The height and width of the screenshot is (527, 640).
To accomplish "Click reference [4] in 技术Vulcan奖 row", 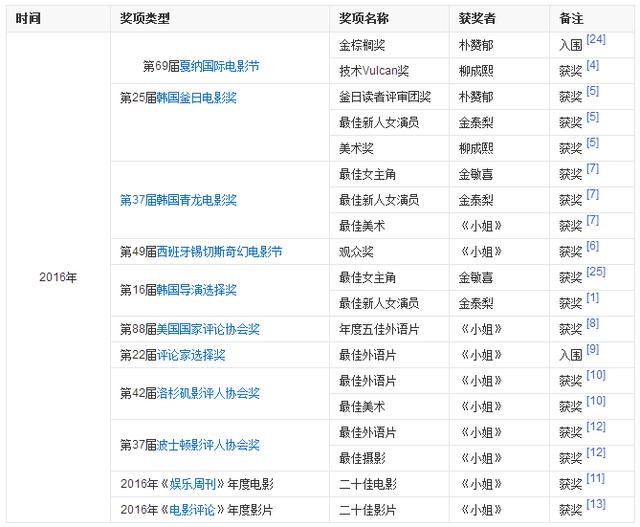I will 593,65.
